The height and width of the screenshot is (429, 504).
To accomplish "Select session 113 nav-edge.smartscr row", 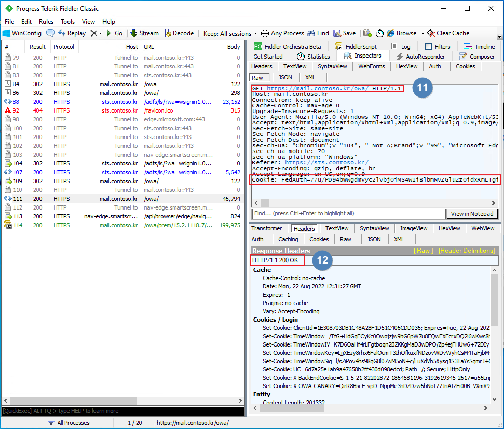I will pos(122,217).
